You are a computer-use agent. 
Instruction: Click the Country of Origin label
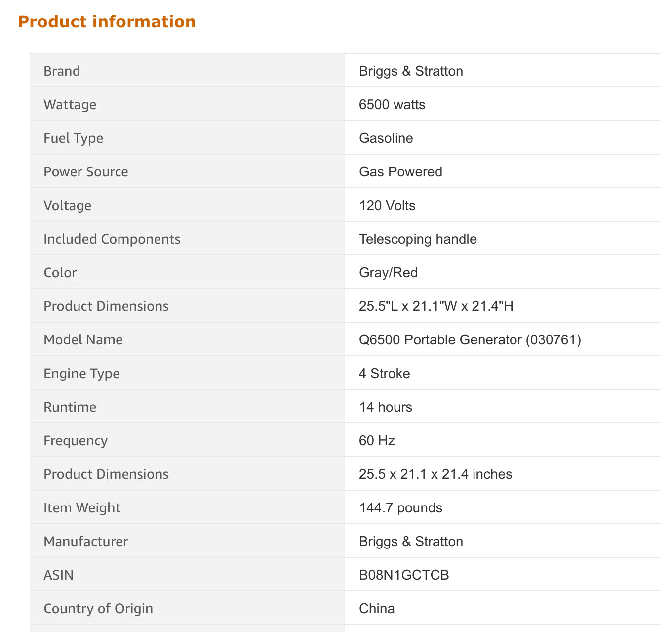pyautogui.click(x=98, y=609)
